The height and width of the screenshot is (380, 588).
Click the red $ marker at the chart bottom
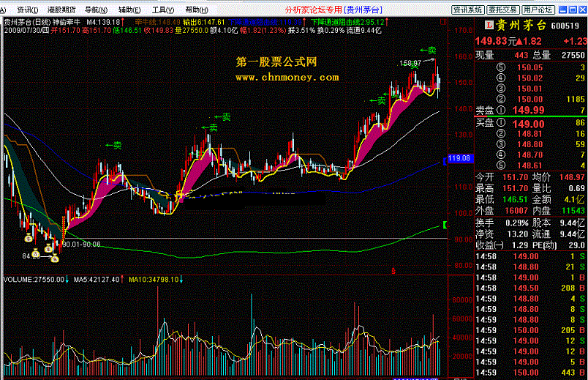click(x=393, y=271)
